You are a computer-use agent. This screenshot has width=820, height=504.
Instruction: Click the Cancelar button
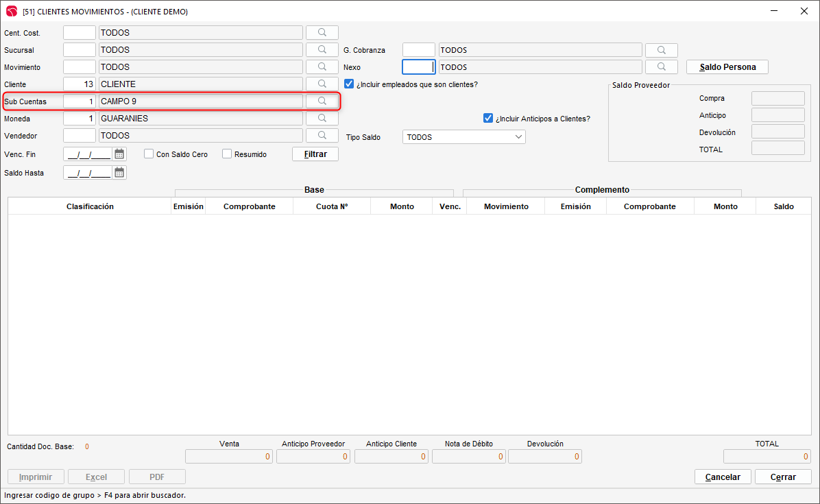(723, 477)
